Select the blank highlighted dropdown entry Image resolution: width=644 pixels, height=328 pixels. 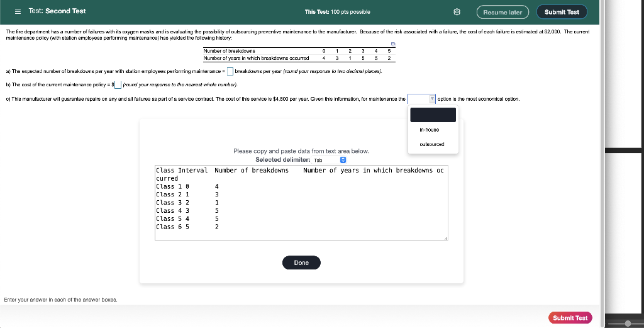click(433, 115)
